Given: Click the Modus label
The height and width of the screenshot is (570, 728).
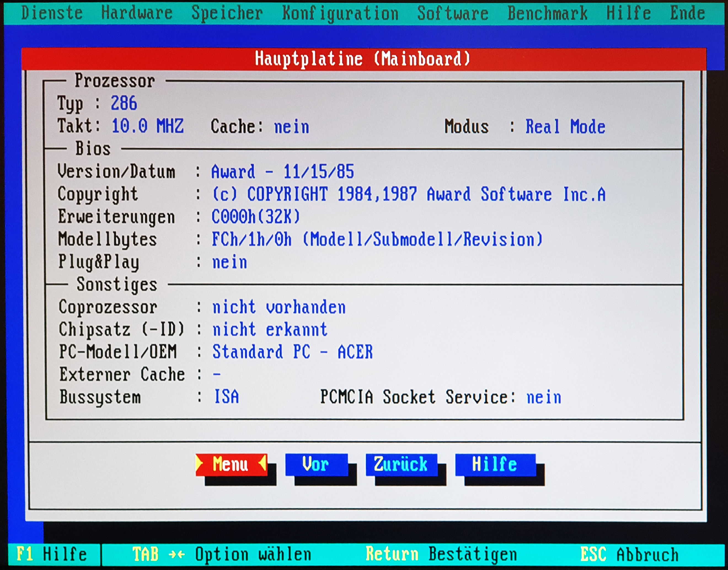Looking at the screenshot, I should (x=466, y=127).
